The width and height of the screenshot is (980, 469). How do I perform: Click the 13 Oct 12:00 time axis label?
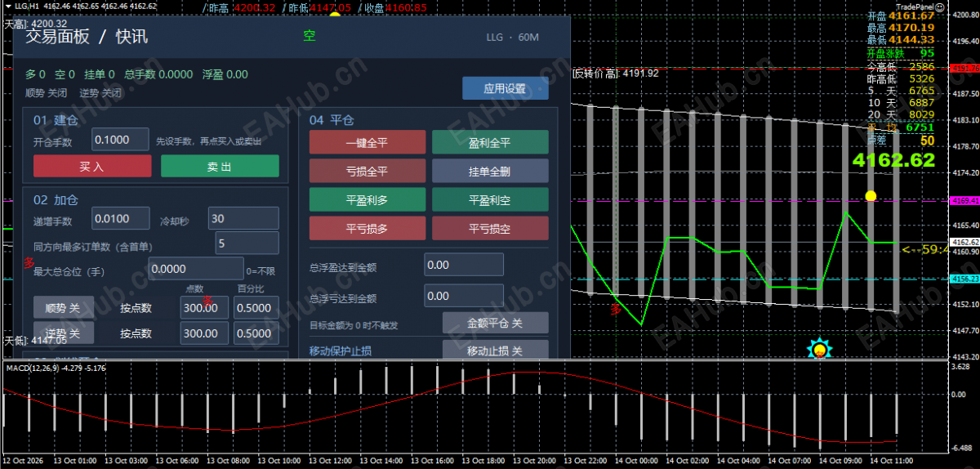click(x=332, y=461)
